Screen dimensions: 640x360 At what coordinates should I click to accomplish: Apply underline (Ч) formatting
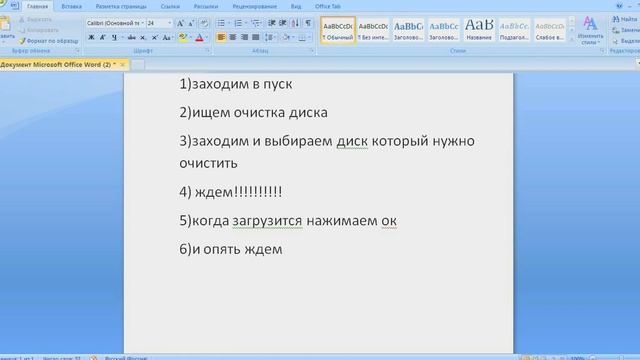(114, 38)
